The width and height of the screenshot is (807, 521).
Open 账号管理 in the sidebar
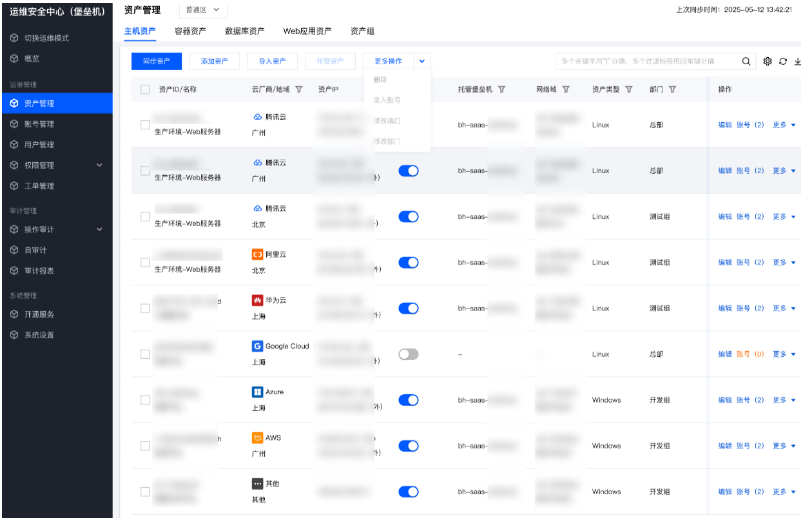pyautogui.click(x=39, y=124)
